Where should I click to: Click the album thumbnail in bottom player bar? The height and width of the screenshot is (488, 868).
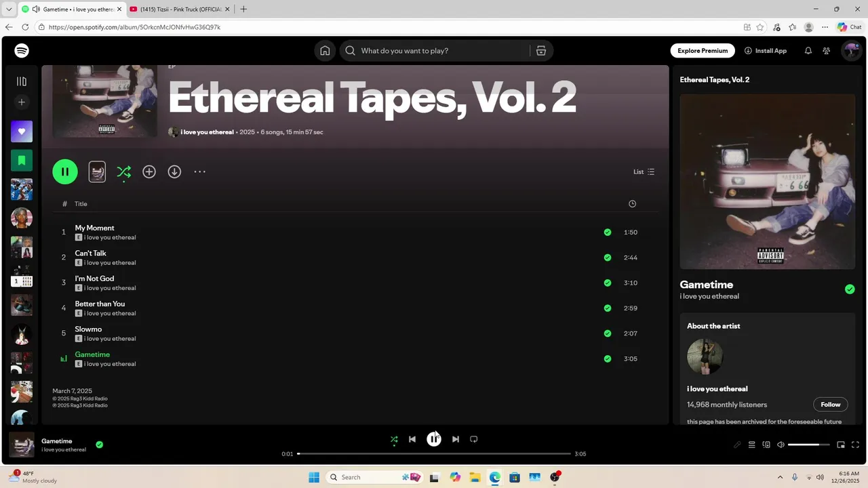(22, 445)
